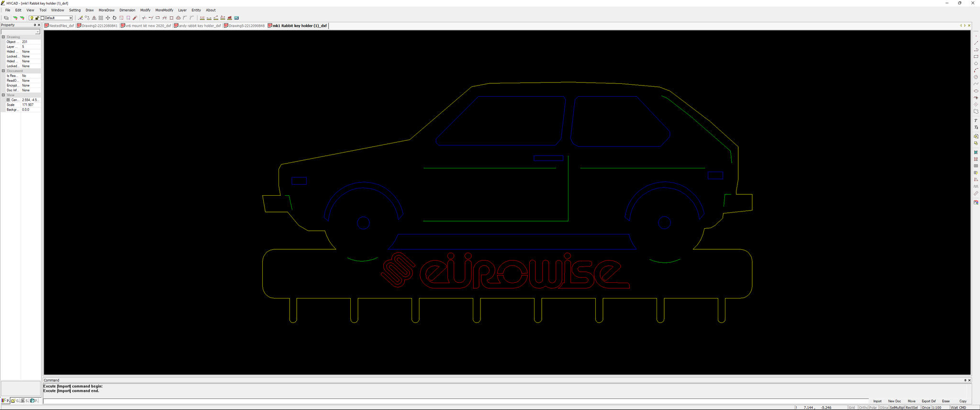This screenshot has height=410, width=980.
Task: Click the Mirror tool icon
Action: pos(94,18)
